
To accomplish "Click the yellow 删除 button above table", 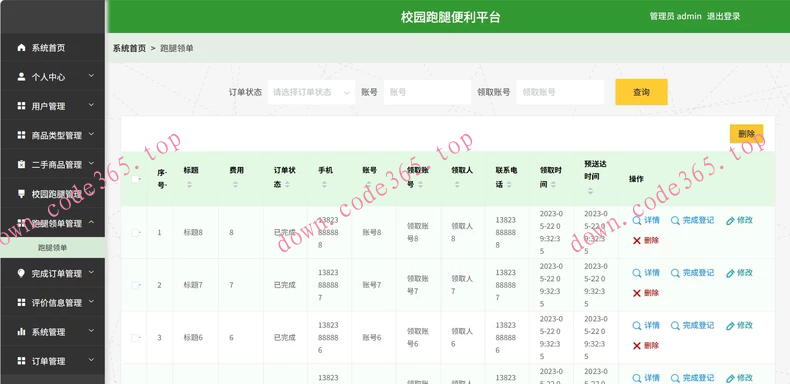I will click(747, 134).
